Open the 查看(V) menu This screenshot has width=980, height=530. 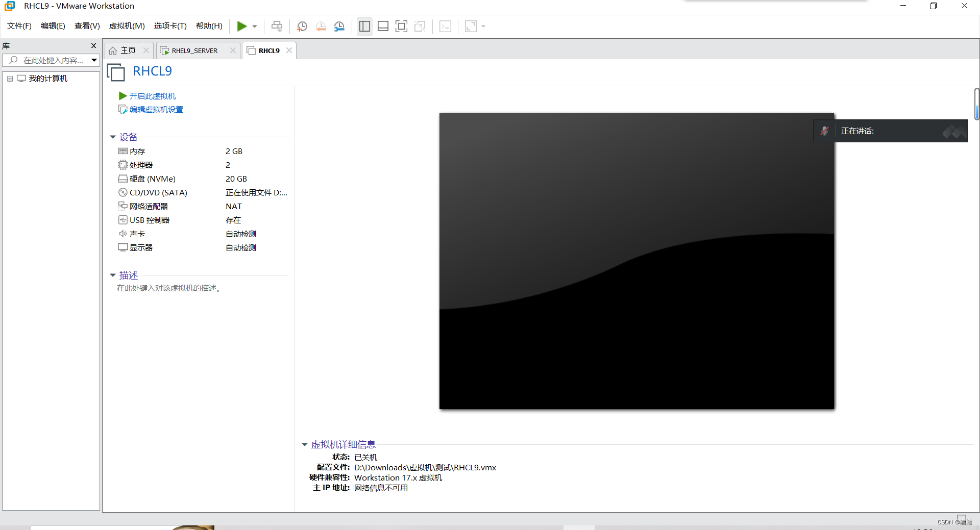pyautogui.click(x=87, y=26)
